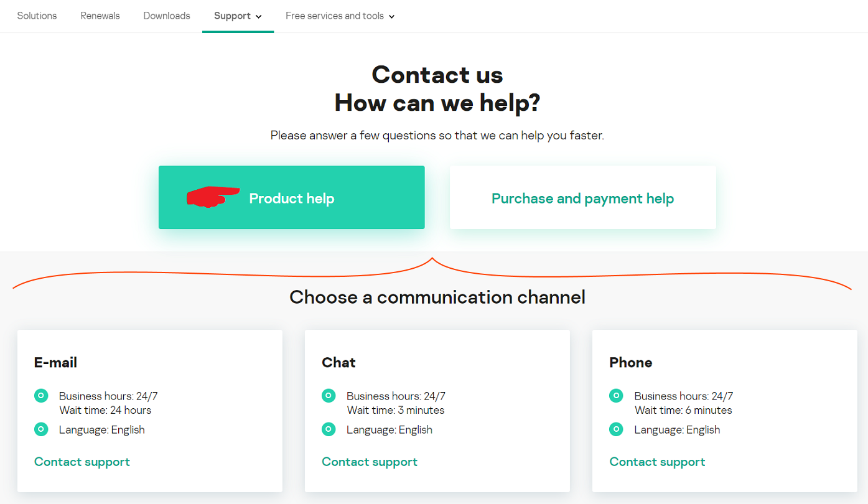Image resolution: width=868 pixels, height=504 pixels.
Task: Click bullet icon beside Chat language
Action: coord(329,429)
